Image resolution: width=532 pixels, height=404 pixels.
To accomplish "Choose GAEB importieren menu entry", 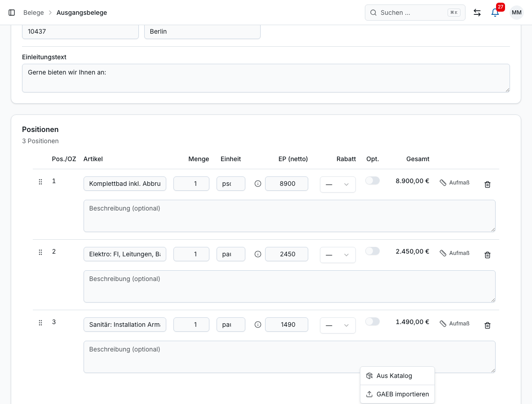I will [x=397, y=394].
